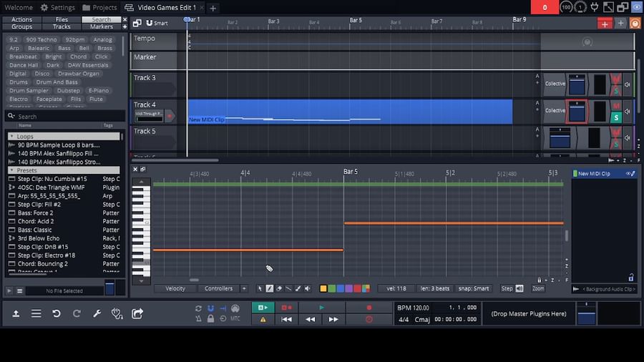This screenshot has width=644, height=362.
Task: Select the 'Drum And Bass' tag
Action: point(57,82)
